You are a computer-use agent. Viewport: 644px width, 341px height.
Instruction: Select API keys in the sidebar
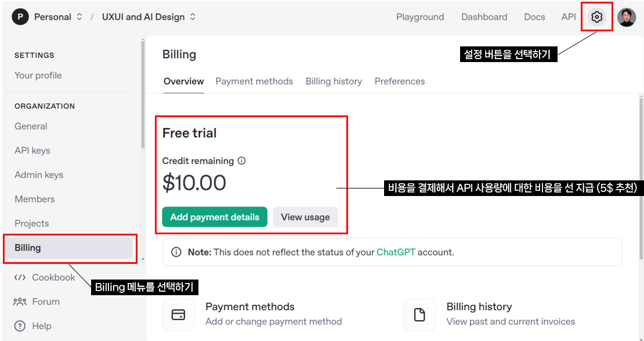tap(32, 151)
